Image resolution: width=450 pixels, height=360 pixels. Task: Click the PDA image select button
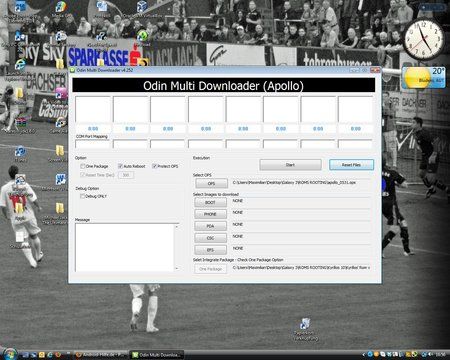point(210,226)
